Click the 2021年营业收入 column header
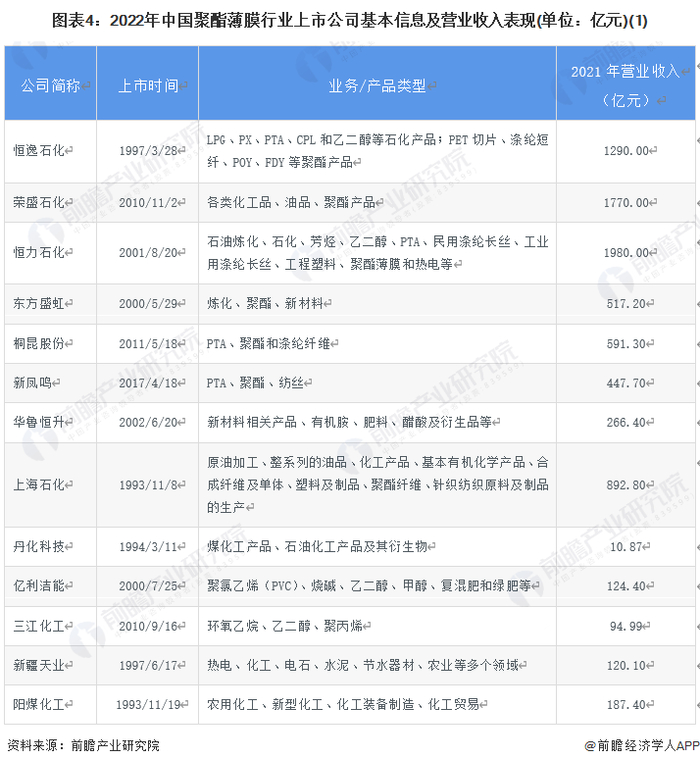The image size is (700, 766). pos(626,85)
